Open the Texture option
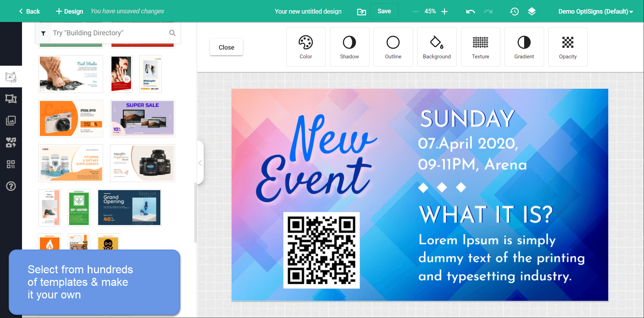 pos(480,47)
